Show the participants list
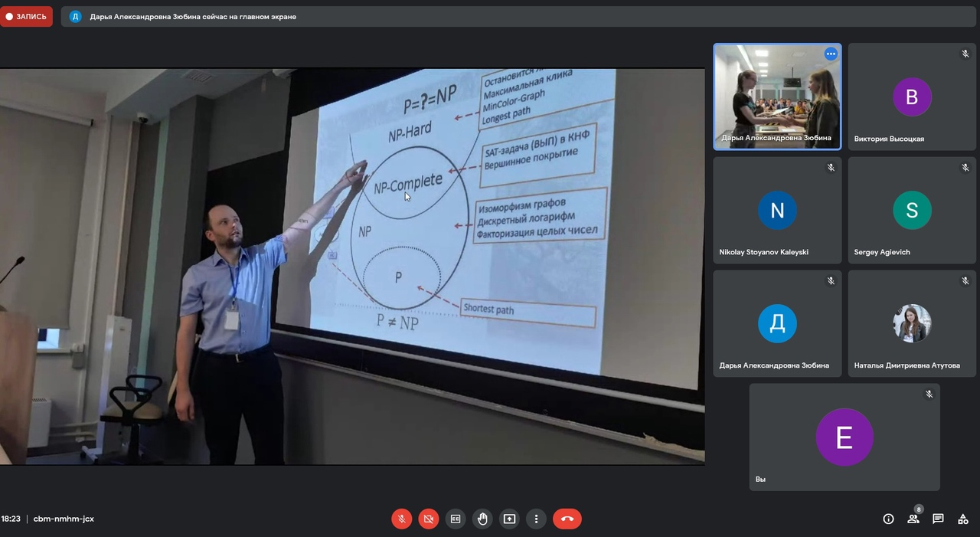The image size is (980, 537). pos(913,519)
